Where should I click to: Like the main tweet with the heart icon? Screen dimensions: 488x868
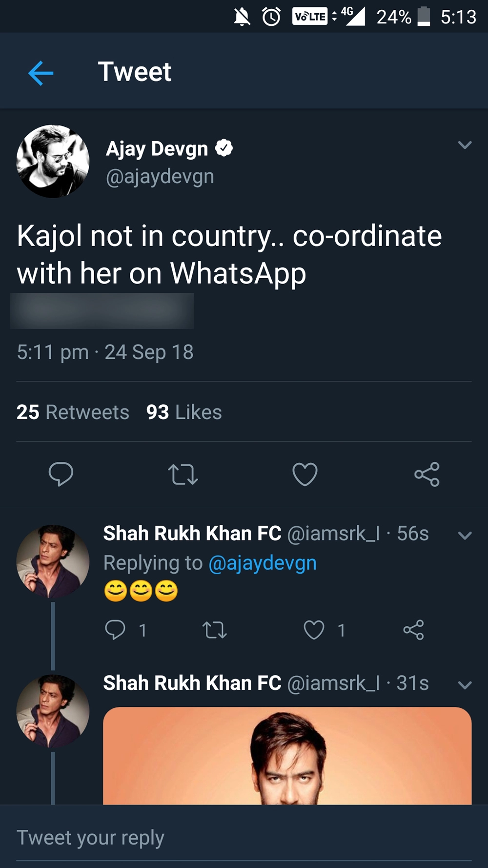(305, 474)
